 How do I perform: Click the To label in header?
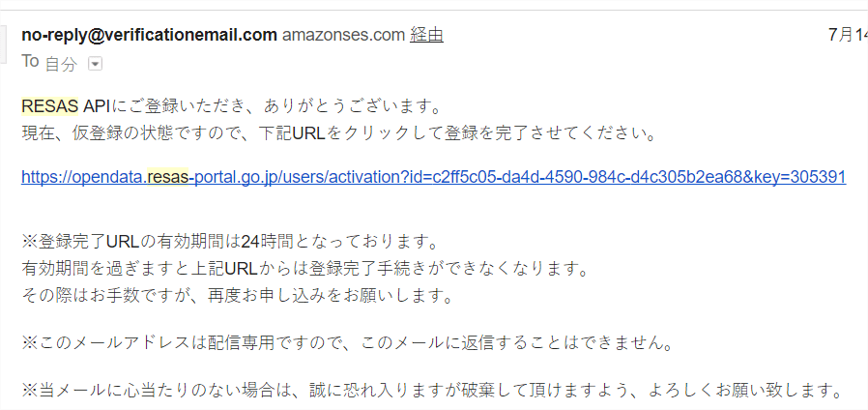(x=30, y=62)
